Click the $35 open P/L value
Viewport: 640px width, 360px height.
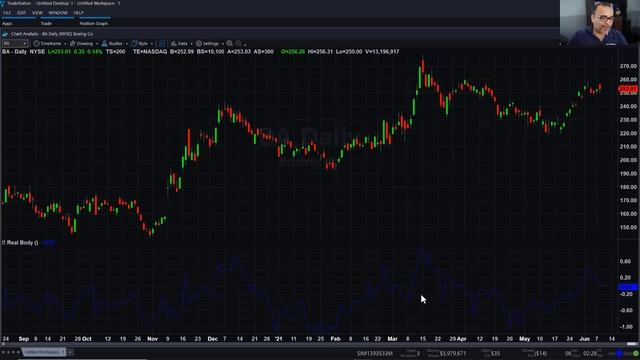pyautogui.click(x=495, y=353)
